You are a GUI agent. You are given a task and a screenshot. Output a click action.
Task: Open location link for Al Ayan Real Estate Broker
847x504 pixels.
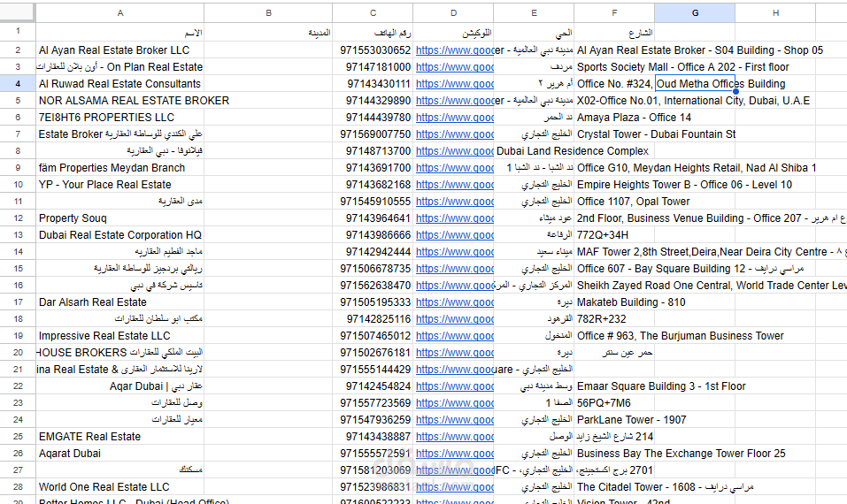[455, 50]
